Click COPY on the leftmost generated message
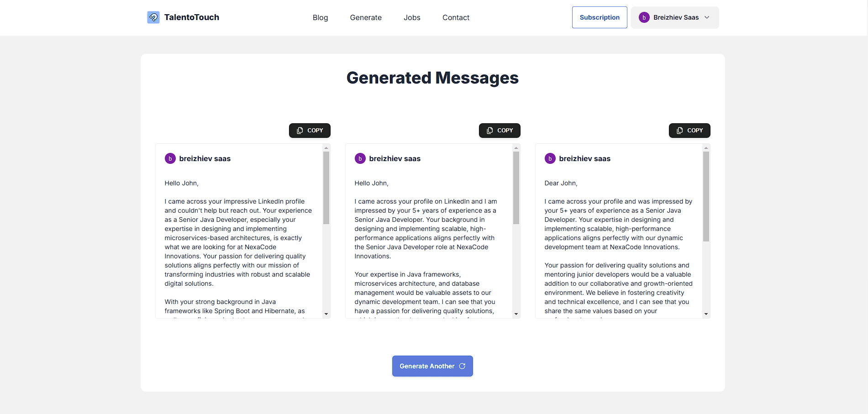Screen dimensions: 868x414 tap(310, 130)
